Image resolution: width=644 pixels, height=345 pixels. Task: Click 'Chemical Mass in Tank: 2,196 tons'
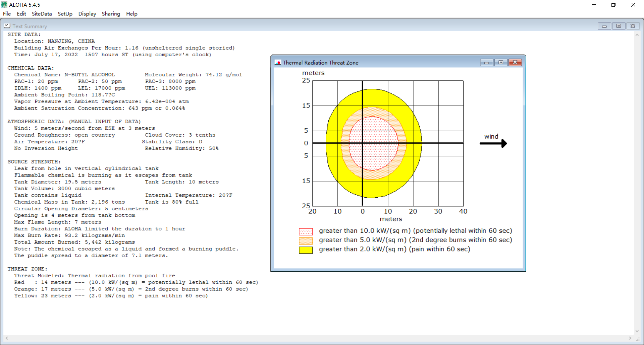[x=69, y=202]
